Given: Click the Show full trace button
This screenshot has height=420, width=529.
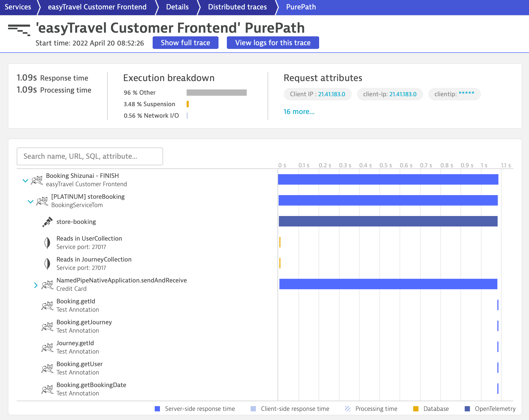Looking at the screenshot, I should click(185, 43).
